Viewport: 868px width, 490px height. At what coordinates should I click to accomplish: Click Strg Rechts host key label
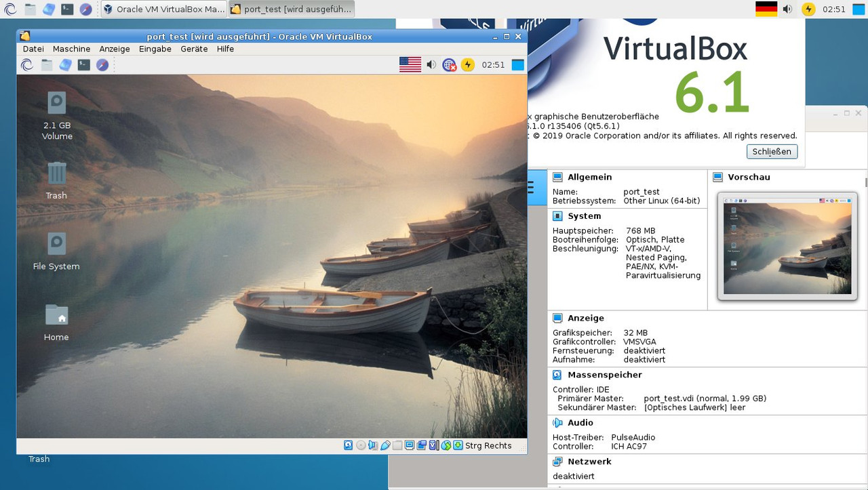pyautogui.click(x=488, y=445)
